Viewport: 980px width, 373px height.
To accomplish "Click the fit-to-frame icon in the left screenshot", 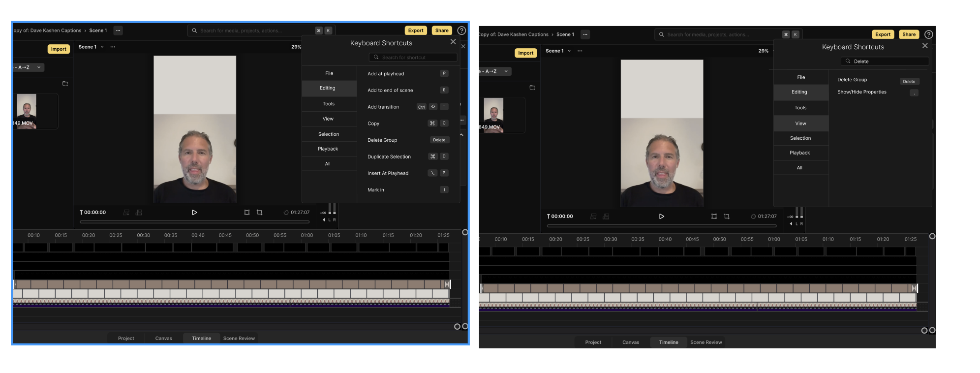I will (x=247, y=213).
